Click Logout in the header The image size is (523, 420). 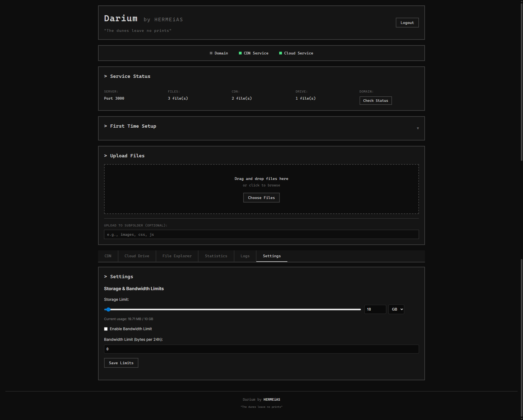coord(407,23)
